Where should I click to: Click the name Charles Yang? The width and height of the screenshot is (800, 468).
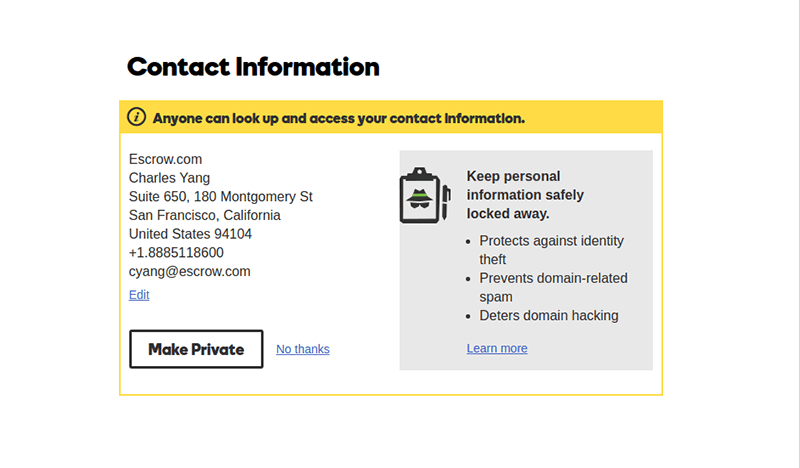(x=169, y=178)
